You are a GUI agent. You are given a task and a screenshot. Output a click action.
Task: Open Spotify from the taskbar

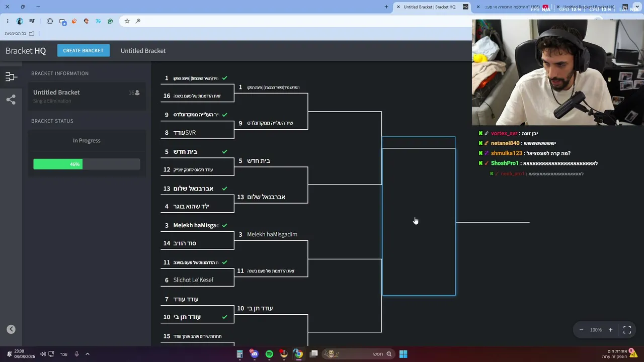[x=269, y=354]
